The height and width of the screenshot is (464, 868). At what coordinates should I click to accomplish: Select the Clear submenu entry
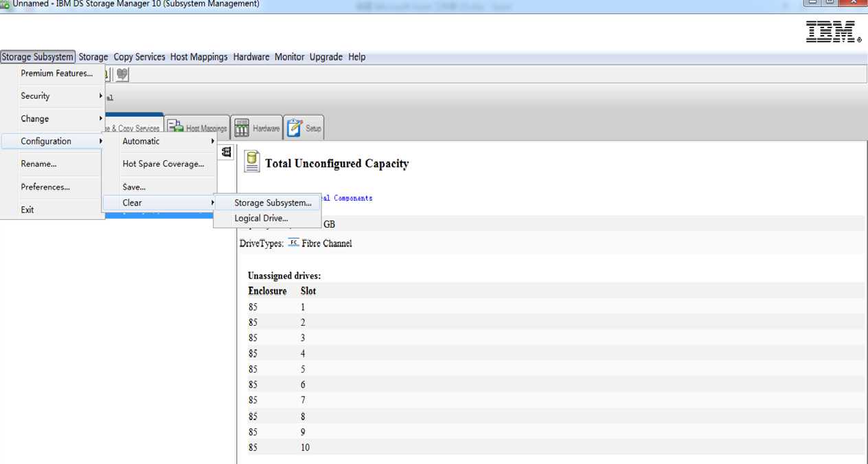(x=159, y=203)
